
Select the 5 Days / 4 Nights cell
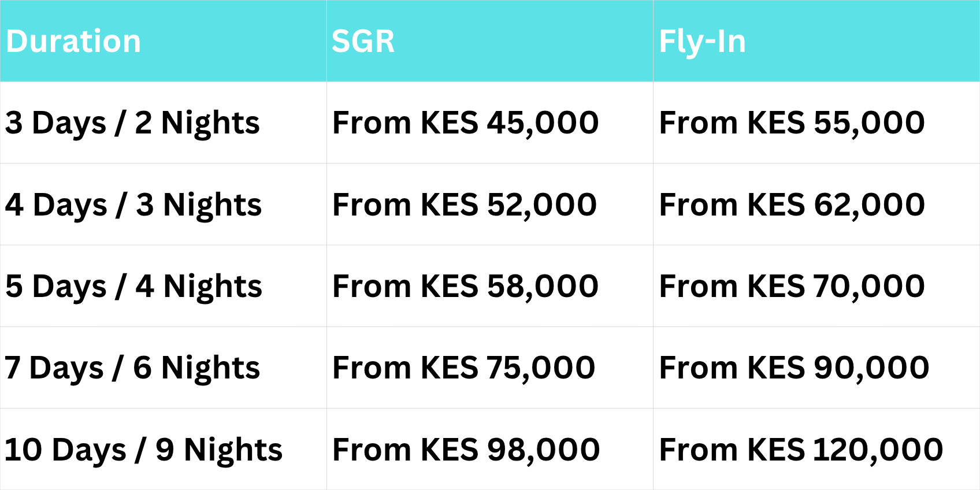pyautogui.click(x=133, y=287)
